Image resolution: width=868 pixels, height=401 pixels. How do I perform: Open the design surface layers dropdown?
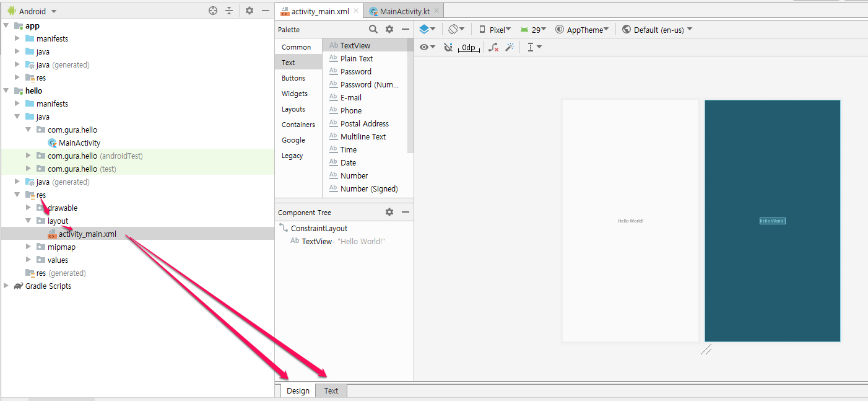pos(427,29)
